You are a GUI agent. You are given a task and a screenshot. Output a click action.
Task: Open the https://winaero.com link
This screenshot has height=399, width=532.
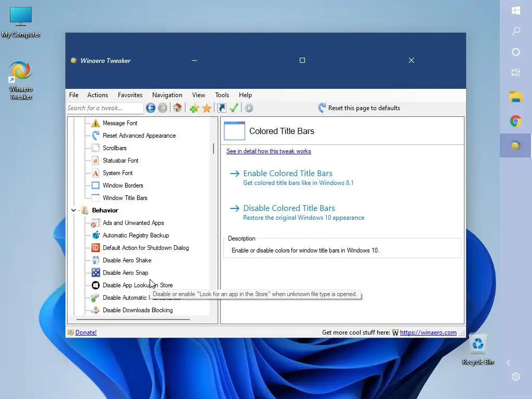tap(428, 332)
